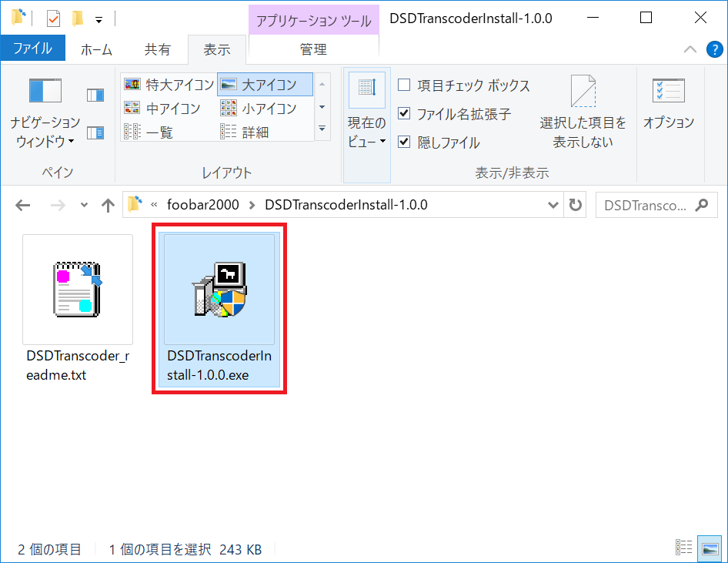Collapse the ribbon with chevron
This screenshot has width=728, height=563.
pyautogui.click(x=690, y=49)
